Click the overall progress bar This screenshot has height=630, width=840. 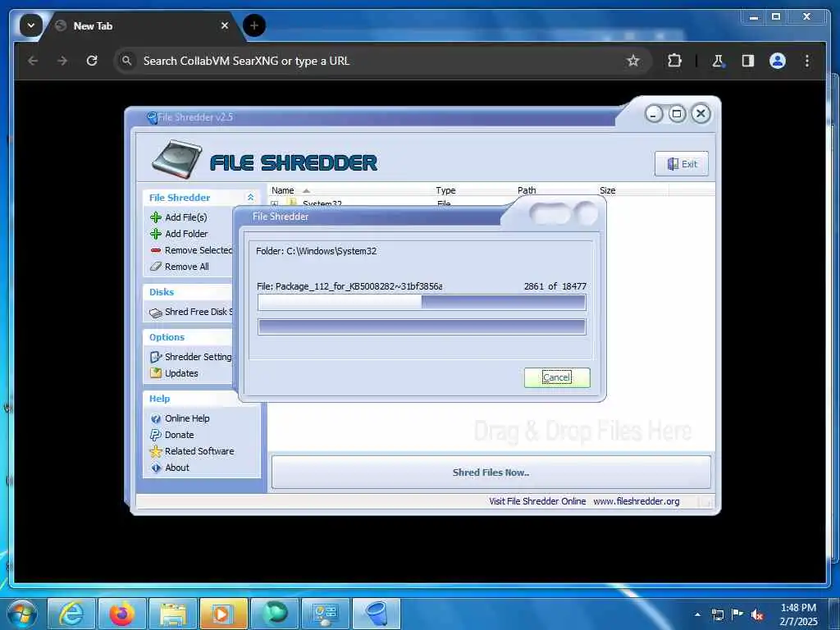click(x=422, y=326)
